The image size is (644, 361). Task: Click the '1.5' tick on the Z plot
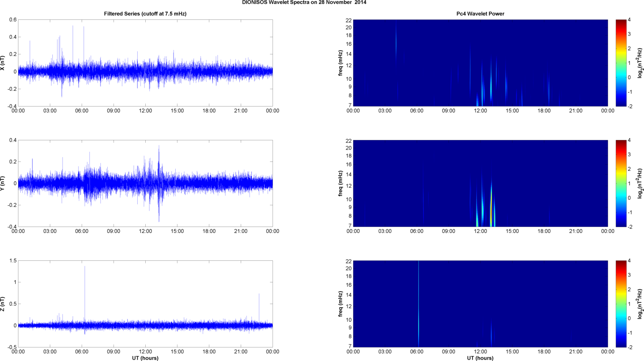[x=13, y=261]
